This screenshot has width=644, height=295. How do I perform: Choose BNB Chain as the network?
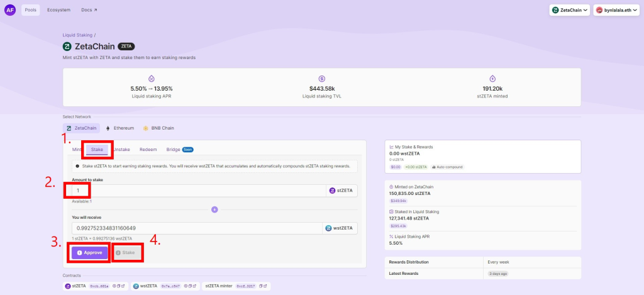tap(158, 128)
